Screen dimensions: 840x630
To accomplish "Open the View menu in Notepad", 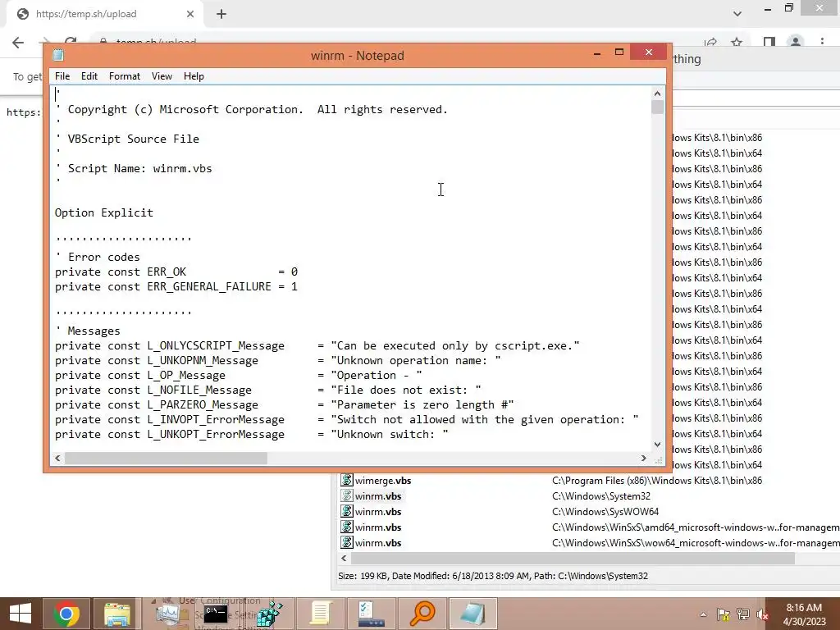I will point(162,76).
